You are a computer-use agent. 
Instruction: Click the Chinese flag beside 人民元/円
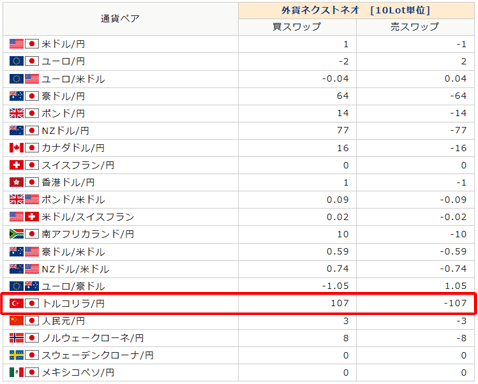[x=16, y=321]
